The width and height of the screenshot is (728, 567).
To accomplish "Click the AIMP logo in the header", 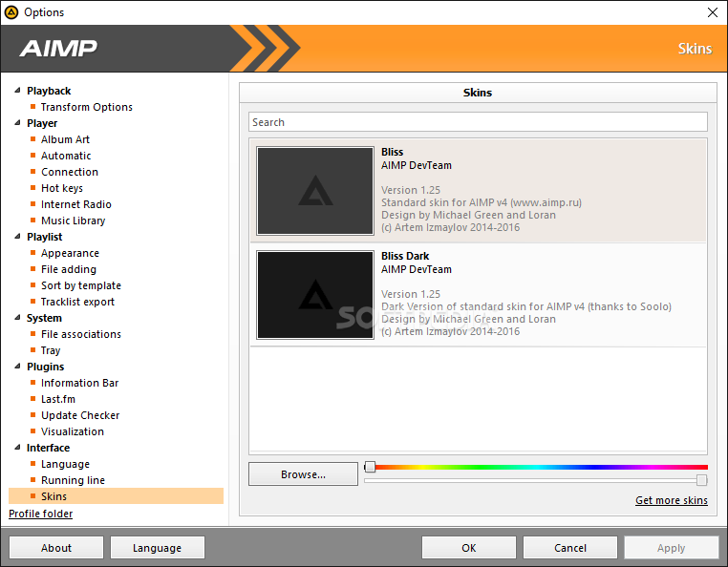I will coord(58,49).
